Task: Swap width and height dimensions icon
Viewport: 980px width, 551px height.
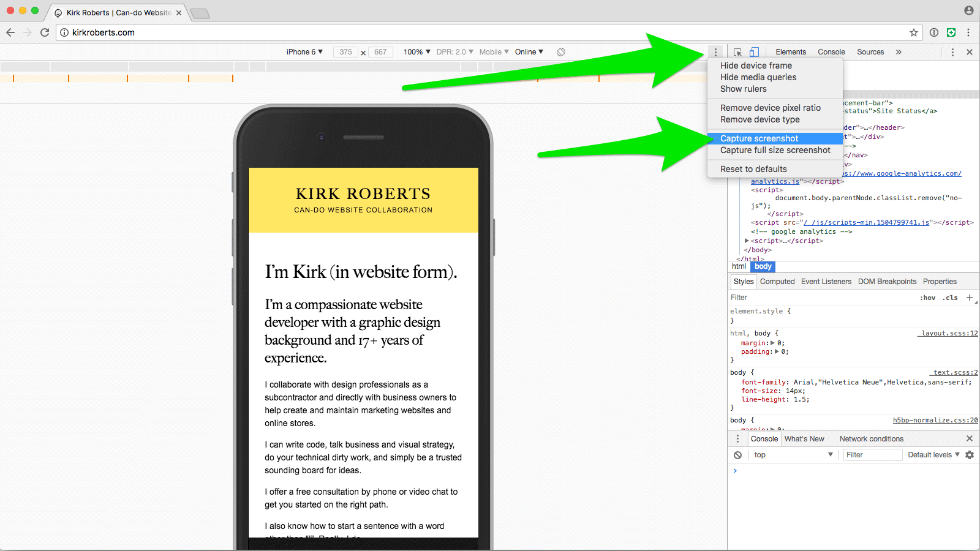Action: (x=363, y=53)
